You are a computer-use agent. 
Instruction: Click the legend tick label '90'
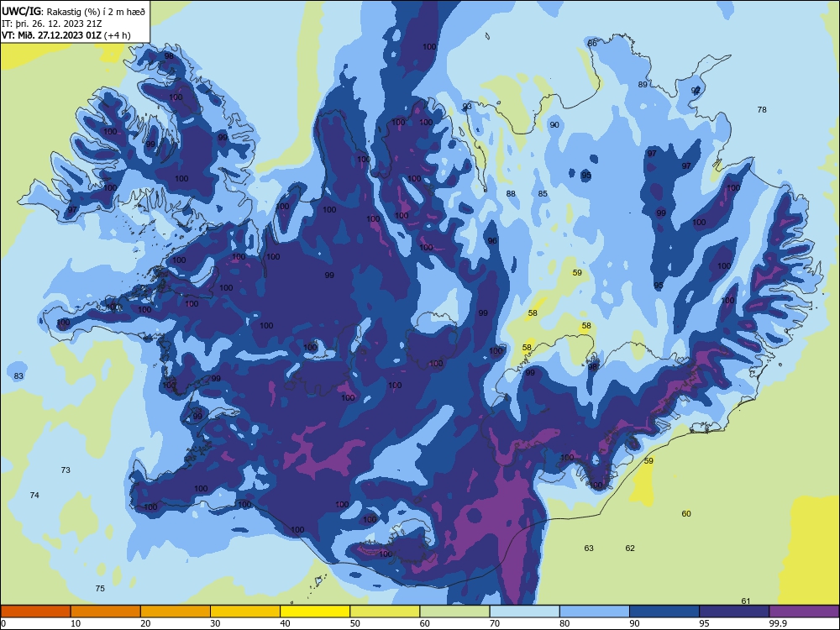(634, 623)
